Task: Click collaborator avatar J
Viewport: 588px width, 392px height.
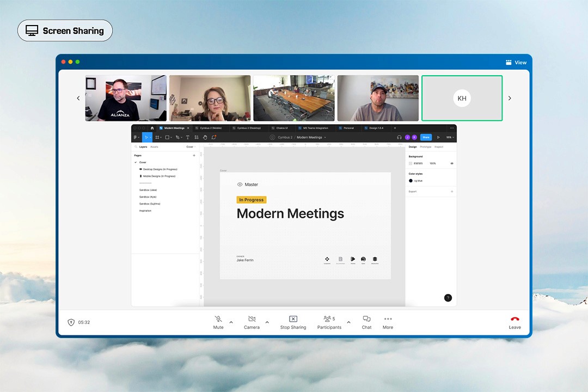Action: pyautogui.click(x=408, y=137)
